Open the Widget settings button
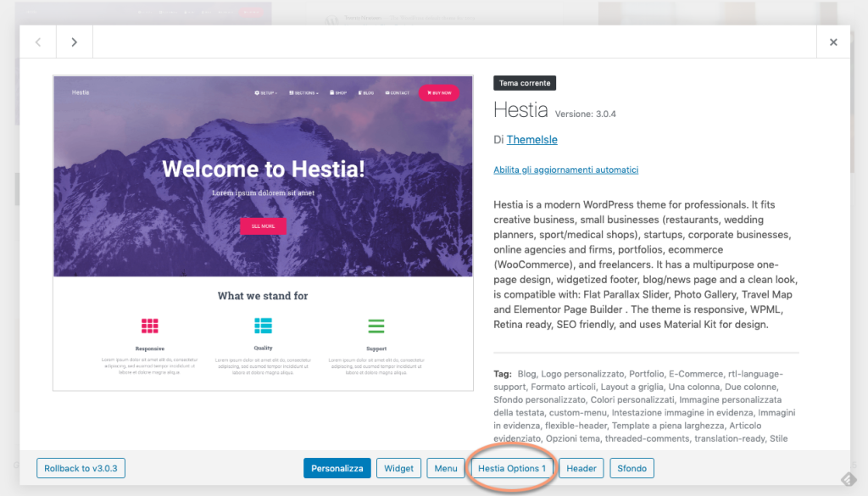This screenshot has width=868, height=496. [398, 468]
